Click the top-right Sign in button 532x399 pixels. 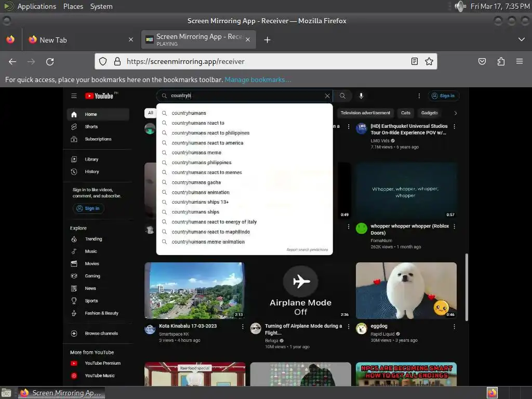443,96
